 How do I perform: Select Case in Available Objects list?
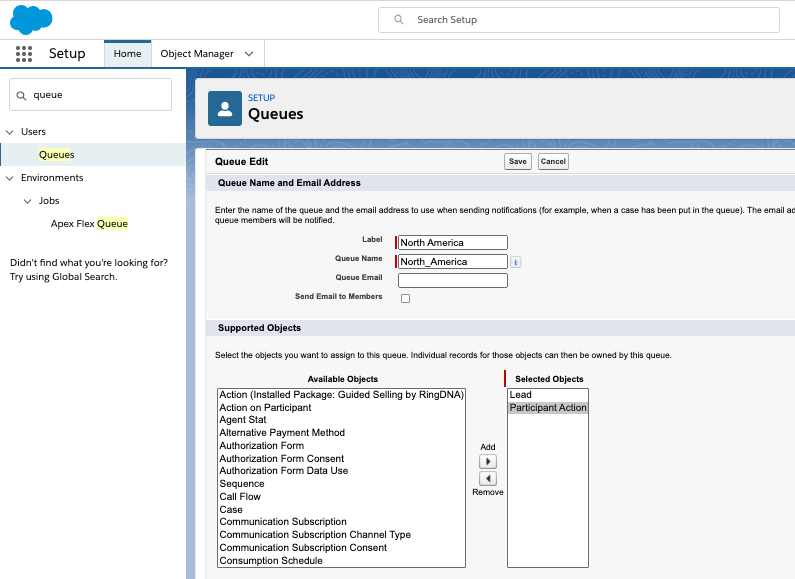tap(231, 510)
